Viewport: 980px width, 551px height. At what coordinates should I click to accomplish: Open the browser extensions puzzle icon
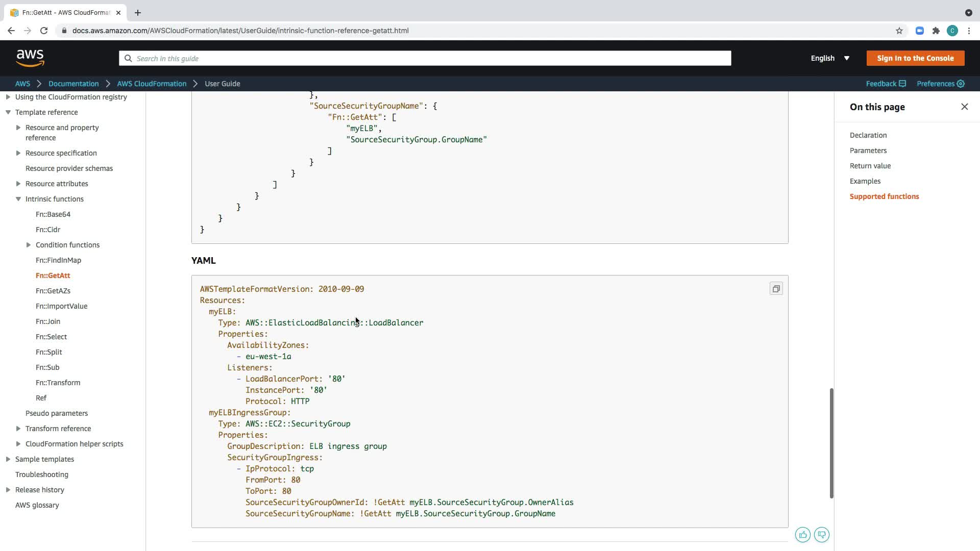[936, 31]
